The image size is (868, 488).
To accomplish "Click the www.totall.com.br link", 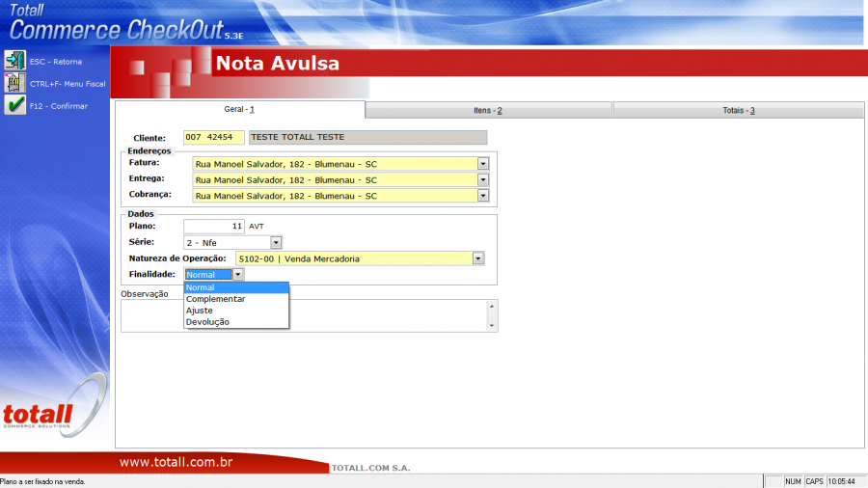I will [x=176, y=463].
